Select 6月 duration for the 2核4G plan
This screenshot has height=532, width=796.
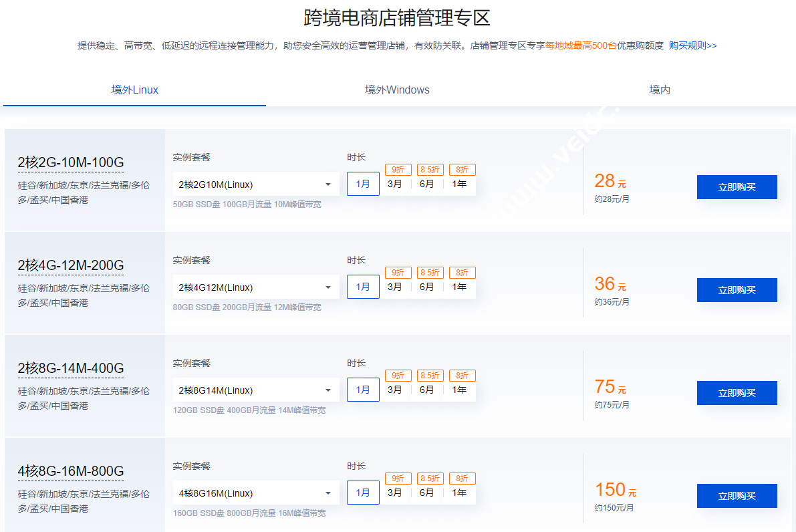(x=427, y=287)
